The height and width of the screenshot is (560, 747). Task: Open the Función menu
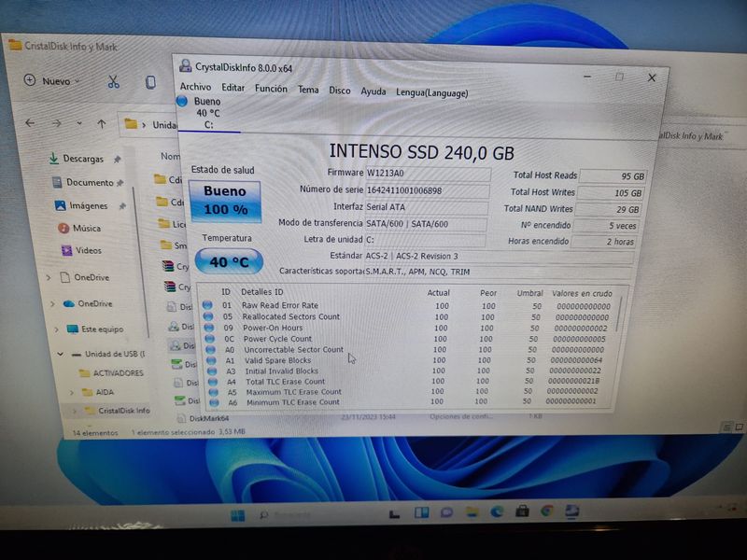pyautogui.click(x=271, y=89)
